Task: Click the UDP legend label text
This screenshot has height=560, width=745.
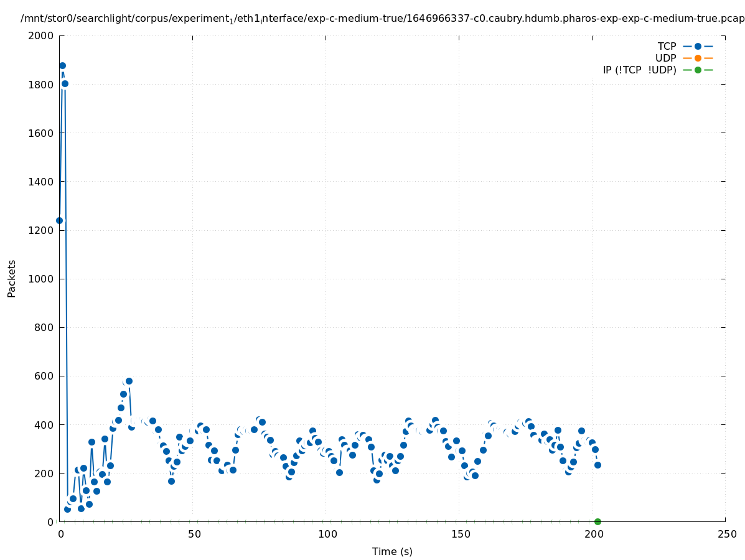Action: click(665, 58)
